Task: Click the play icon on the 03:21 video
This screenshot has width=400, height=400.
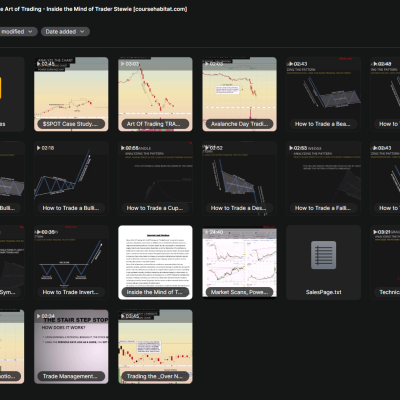Action: tap(375, 232)
